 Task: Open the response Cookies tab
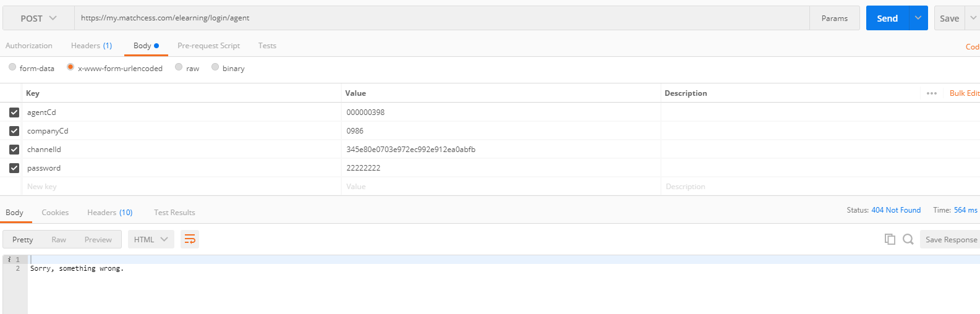(x=55, y=213)
